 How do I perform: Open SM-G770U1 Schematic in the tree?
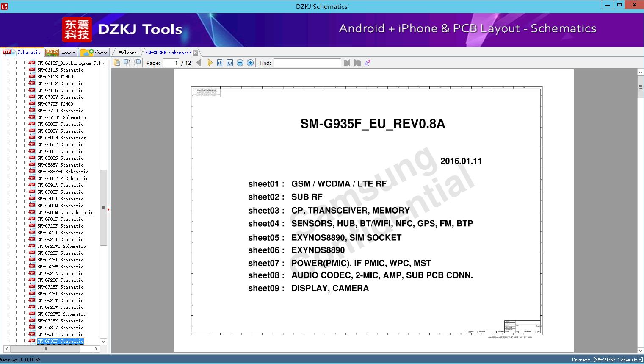point(61,117)
